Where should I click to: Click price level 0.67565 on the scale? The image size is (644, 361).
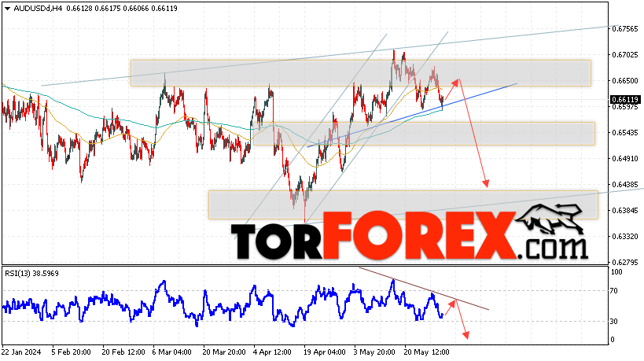coord(624,29)
